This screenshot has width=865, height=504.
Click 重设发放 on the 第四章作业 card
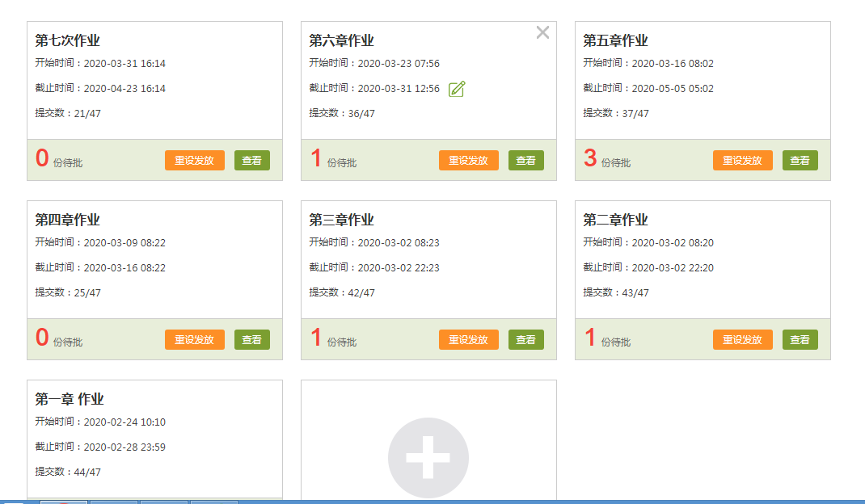194,340
